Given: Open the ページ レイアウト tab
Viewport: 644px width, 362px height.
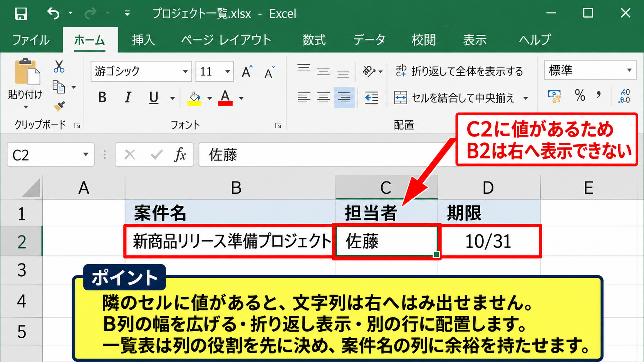Looking at the screenshot, I should [x=226, y=40].
